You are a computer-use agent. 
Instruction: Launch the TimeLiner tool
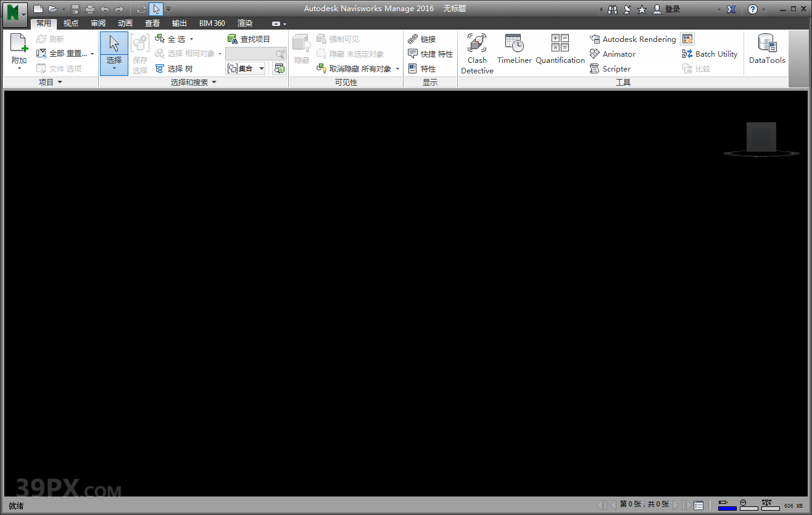(x=514, y=49)
